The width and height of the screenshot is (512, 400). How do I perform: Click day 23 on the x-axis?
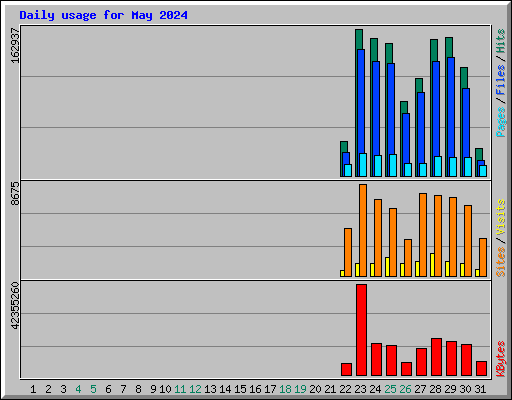coord(360,389)
